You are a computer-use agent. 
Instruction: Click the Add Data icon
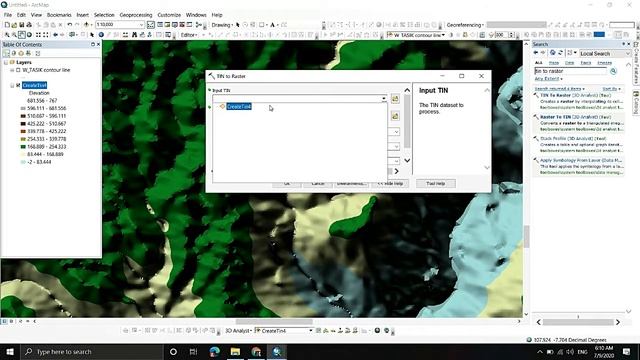tap(86, 25)
